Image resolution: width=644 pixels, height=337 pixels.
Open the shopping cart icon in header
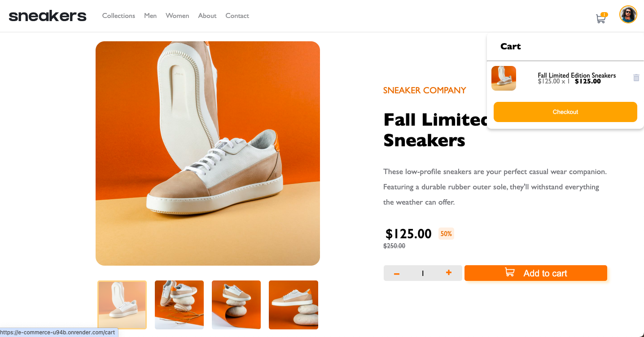[x=600, y=19]
